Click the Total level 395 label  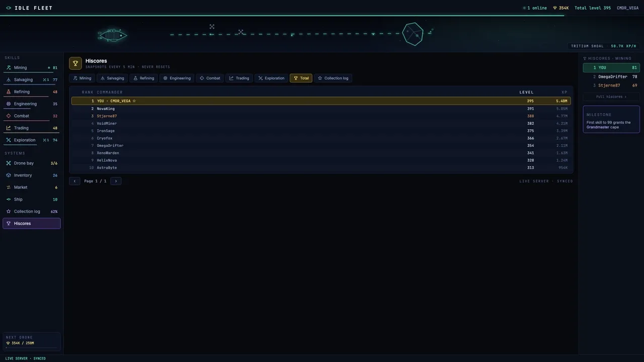point(593,8)
